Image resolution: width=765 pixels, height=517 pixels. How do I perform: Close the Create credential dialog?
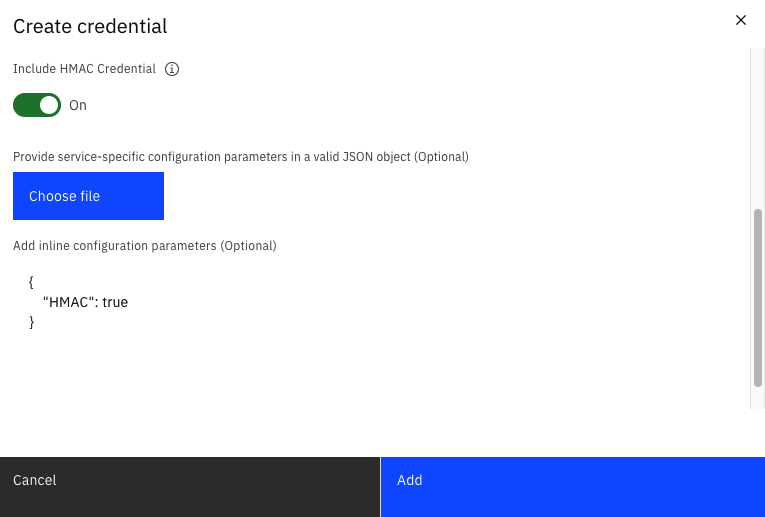(x=741, y=20)
